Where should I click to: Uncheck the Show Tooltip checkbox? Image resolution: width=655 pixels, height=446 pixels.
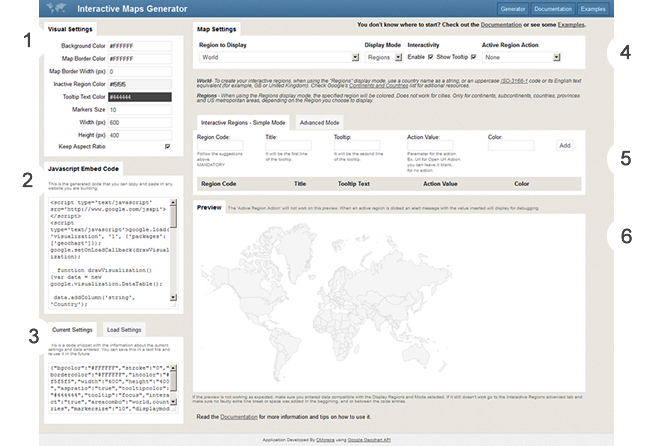(472, 58)
